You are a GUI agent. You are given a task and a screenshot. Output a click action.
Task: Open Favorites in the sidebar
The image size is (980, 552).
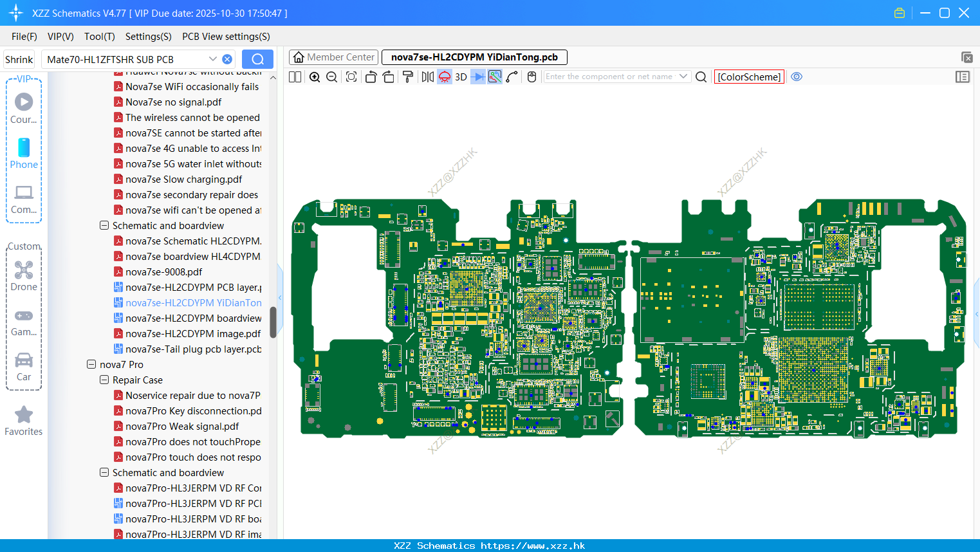click(x=24, y=421)
